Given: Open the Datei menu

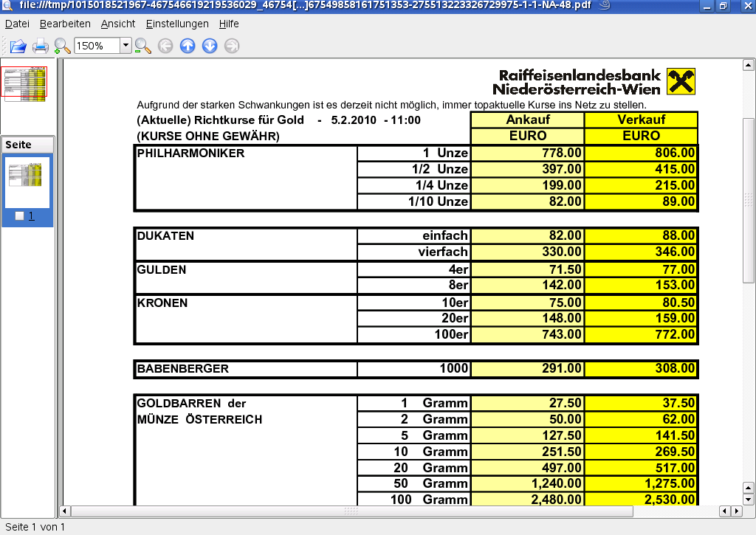Looking at the screenshot, I should [17, 24].
